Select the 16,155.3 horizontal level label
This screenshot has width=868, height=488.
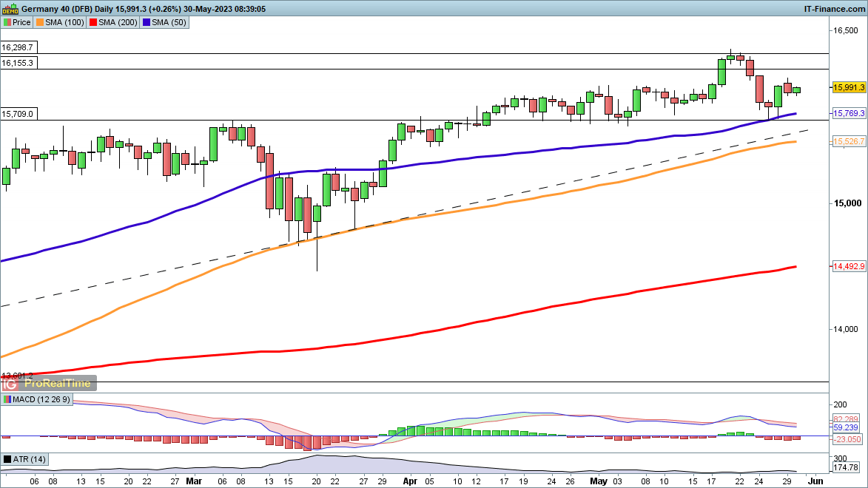point(17,63)
